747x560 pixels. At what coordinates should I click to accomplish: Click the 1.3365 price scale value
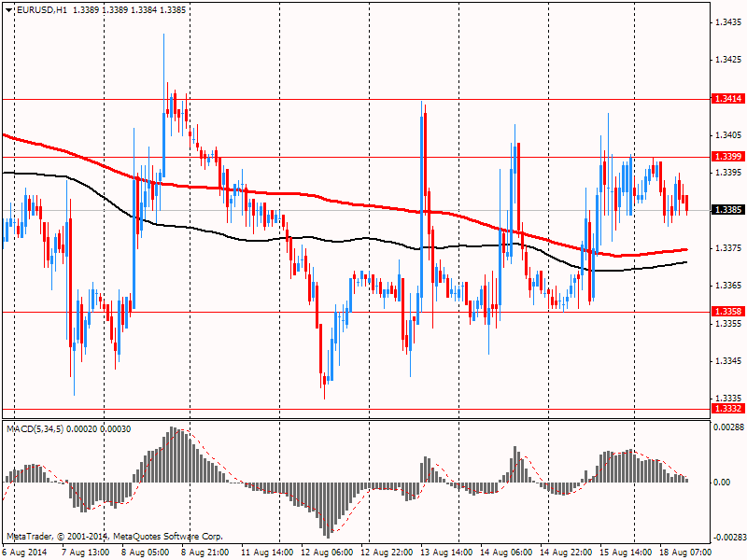(x=728, y=286)
